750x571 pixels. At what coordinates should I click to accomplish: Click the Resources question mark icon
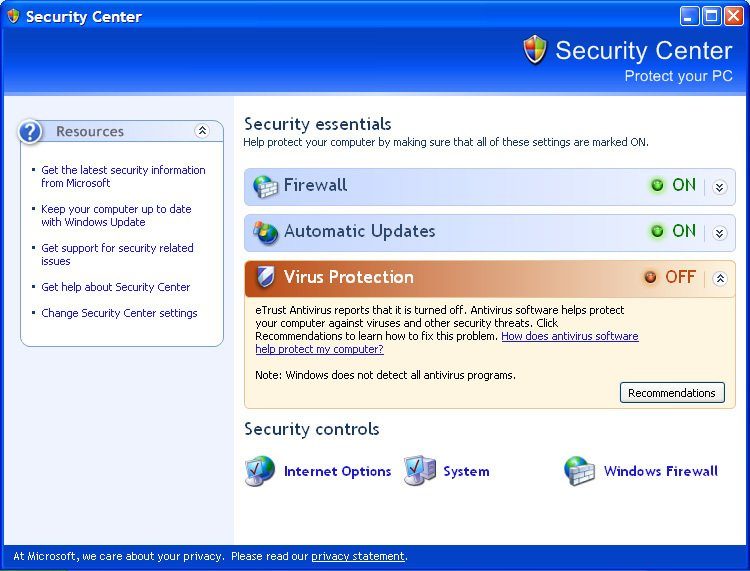[30, 132]
